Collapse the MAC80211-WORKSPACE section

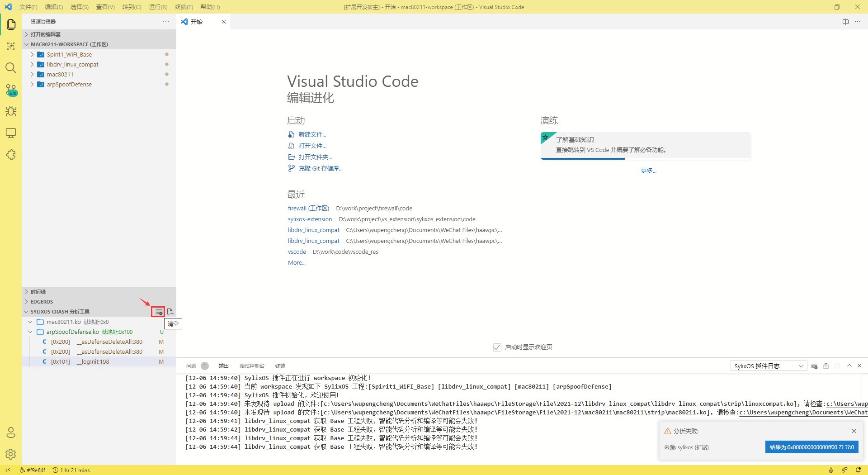[x=99, y=44]
